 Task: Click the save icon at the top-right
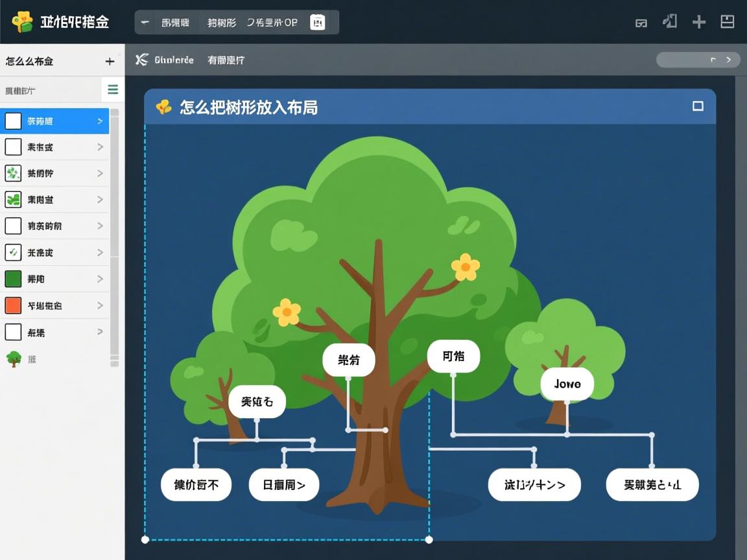(x=728, y=21)
